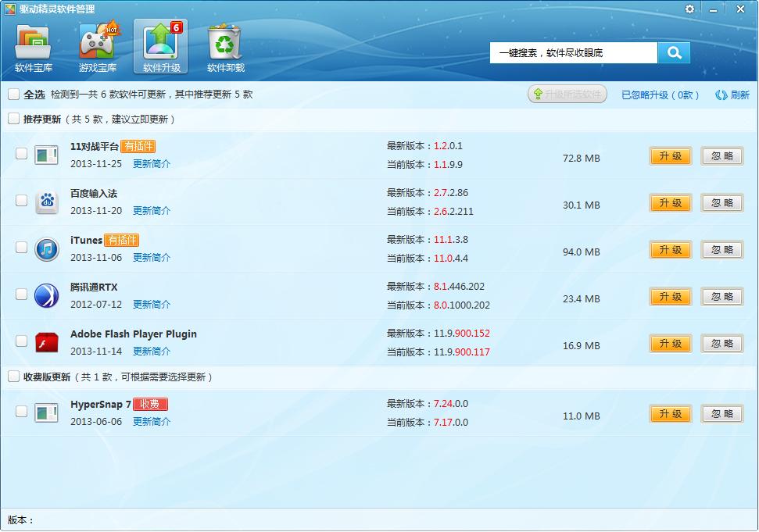Click the HyperSnap 7 app icon

(x=46, y=412)
